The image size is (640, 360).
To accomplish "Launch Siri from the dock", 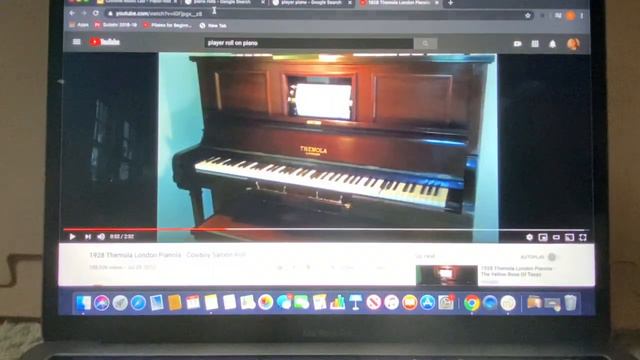I will click(x=102, y=303).
